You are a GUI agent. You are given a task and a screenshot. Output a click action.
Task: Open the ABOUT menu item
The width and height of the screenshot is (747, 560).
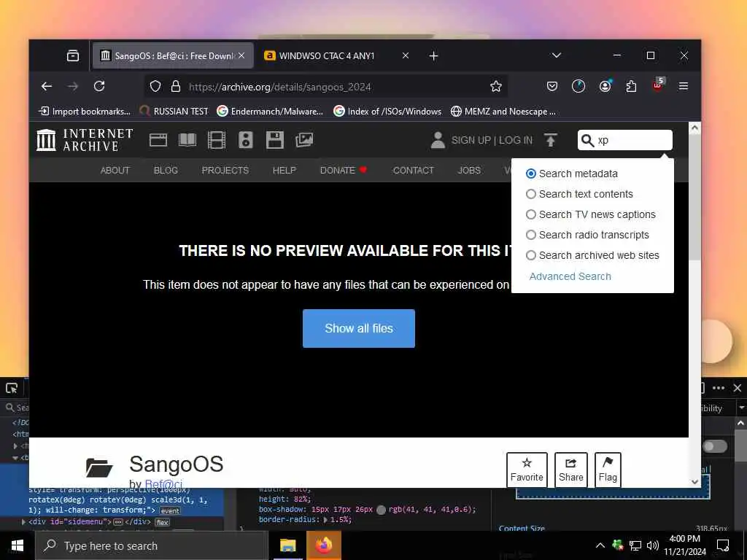(115, 170)
